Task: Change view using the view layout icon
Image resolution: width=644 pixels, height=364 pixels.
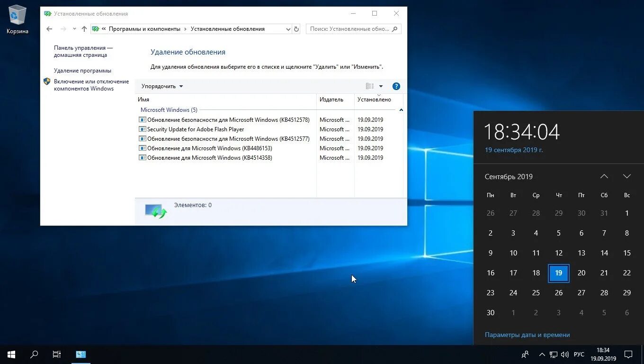Action: (x=370, y=86)
